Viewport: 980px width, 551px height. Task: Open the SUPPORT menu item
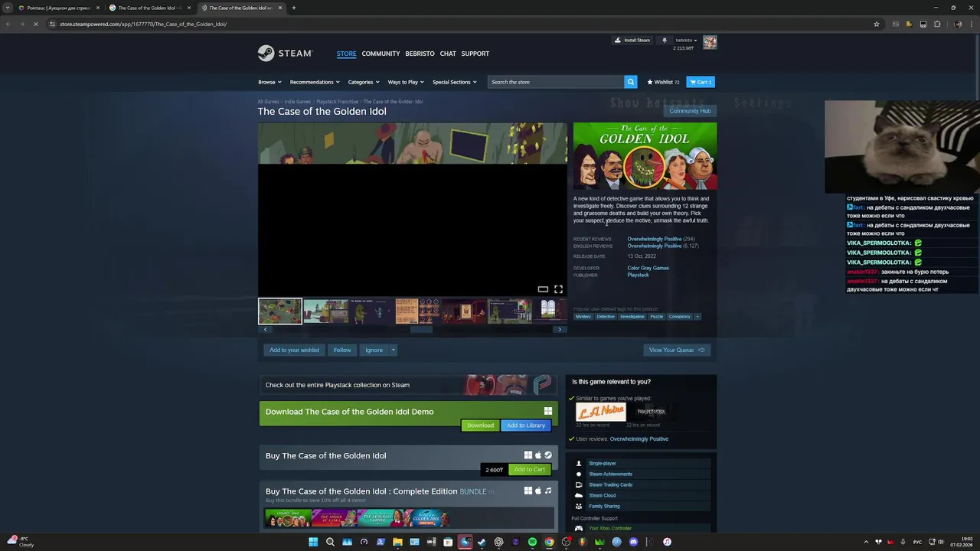[475, 54]
